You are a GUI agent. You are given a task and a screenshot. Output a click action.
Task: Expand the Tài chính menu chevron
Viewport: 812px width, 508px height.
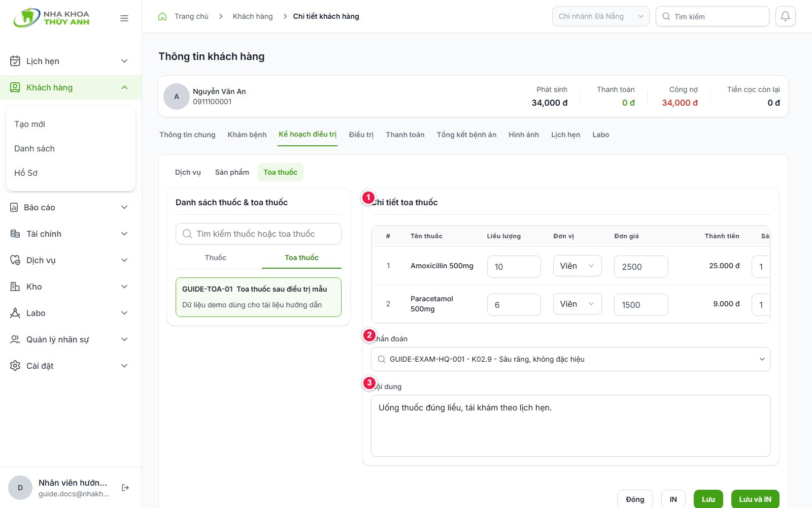[x=124, y=234]
